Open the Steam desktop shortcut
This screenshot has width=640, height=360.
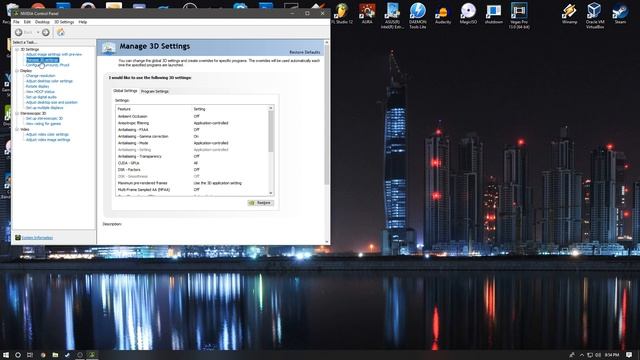pos(620,13)
